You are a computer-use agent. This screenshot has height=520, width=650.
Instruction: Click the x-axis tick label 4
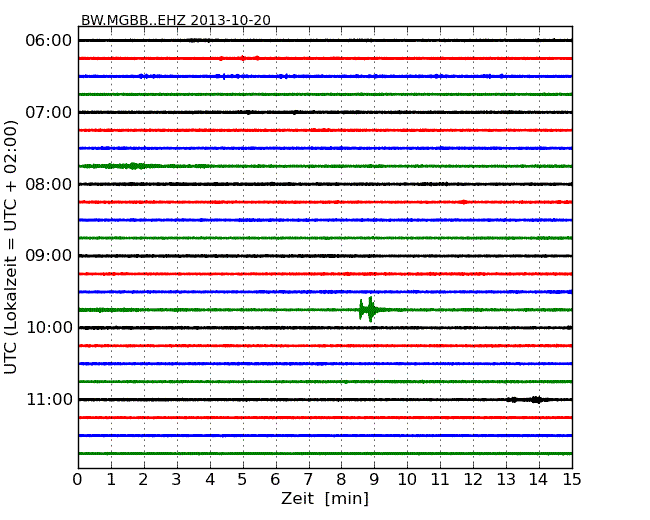tap(210, 480)
